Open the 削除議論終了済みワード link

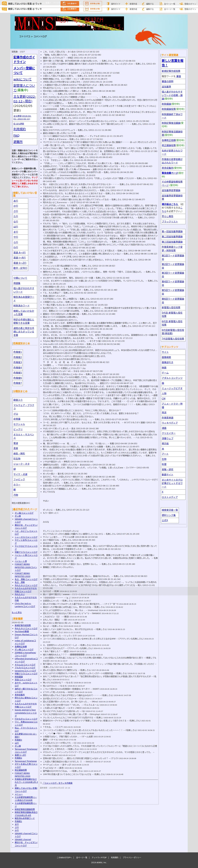point(172,116)
